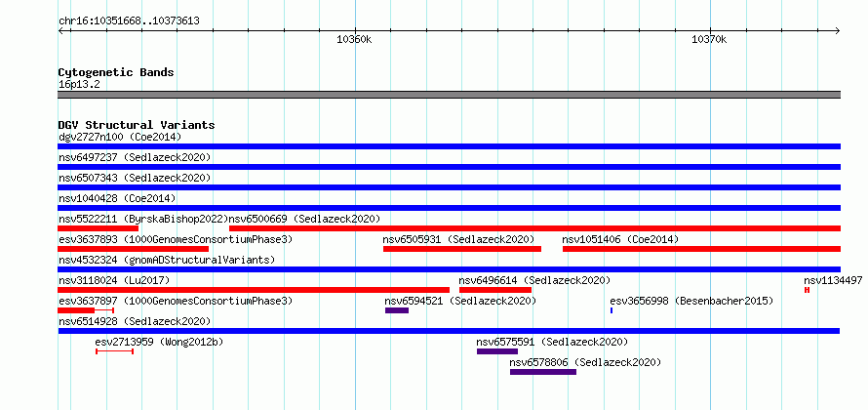Screen dimensions: 868x410
Task: Open the nsv6496614 (Sedlazeck2020) variant label
Action: tap(534, 280)
